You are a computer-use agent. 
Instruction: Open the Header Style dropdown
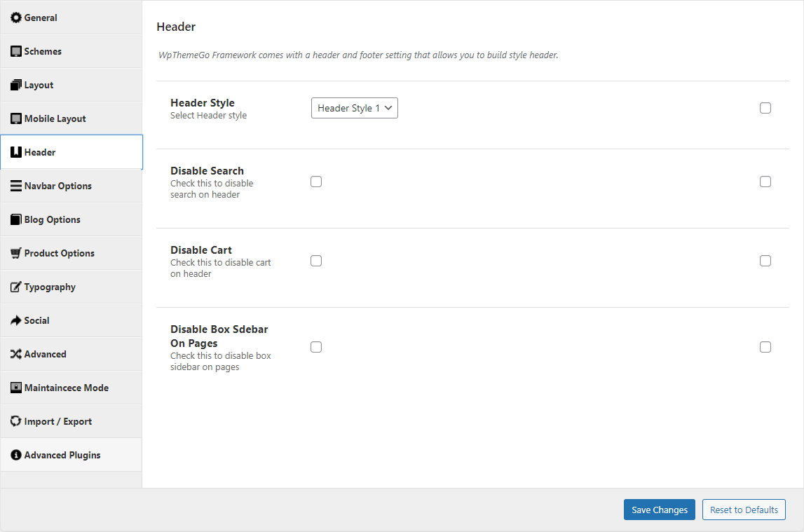pyautogui.click(x=354, y=108)
